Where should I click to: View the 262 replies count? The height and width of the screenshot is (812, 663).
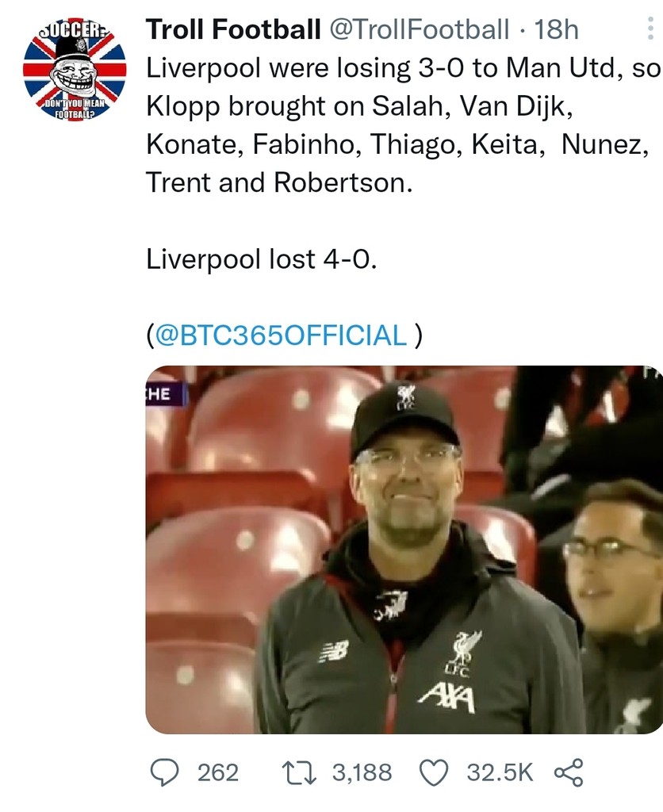click(x=217, y=772)
